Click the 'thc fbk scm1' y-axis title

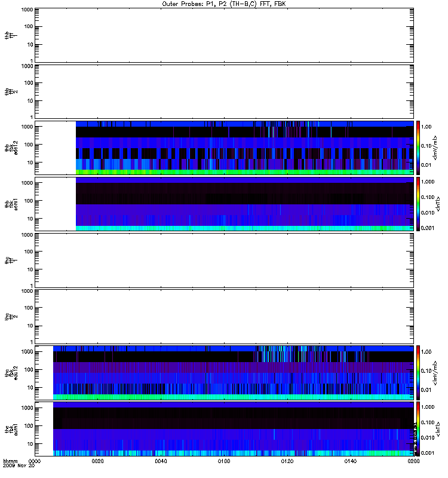(11, 429)
